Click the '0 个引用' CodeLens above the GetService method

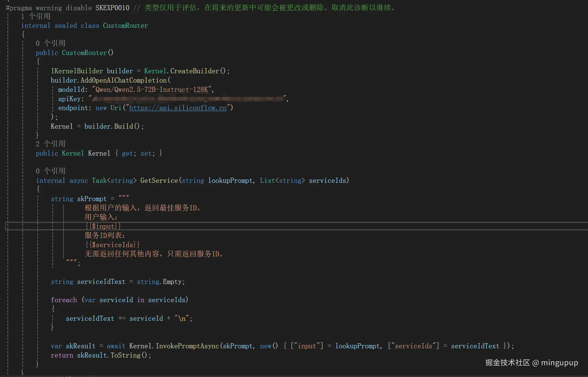50,171
